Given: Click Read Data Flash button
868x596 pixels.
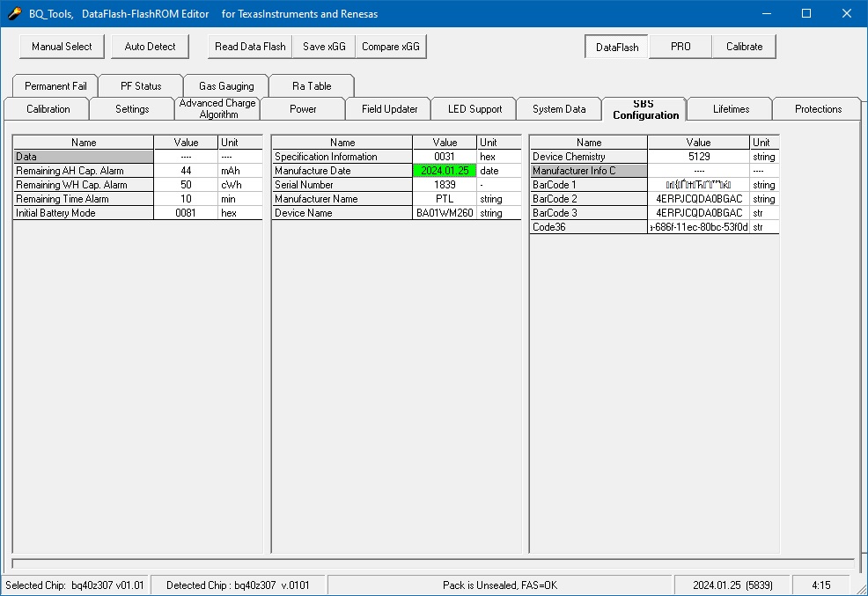Looking at the screenshot, I should (250, 47).
